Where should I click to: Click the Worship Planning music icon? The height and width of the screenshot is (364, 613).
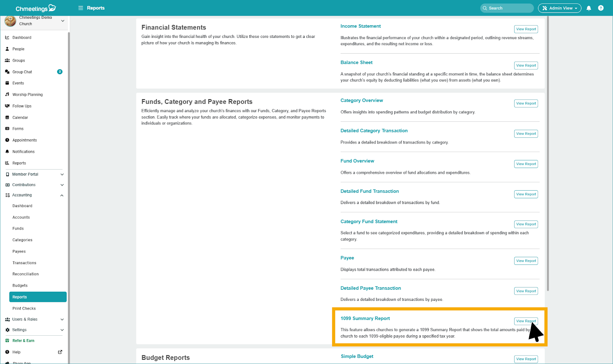coord(7,95)
